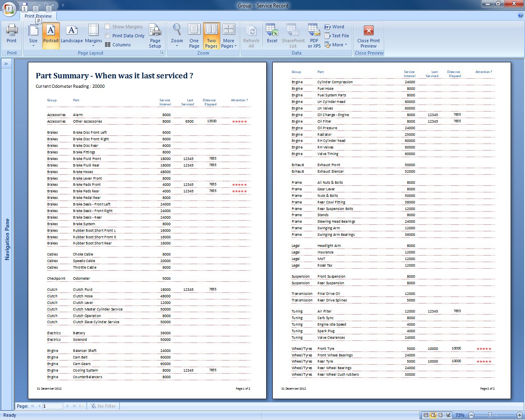
Task: Enable the Show Margins checkbox
Action: (107, 27)
